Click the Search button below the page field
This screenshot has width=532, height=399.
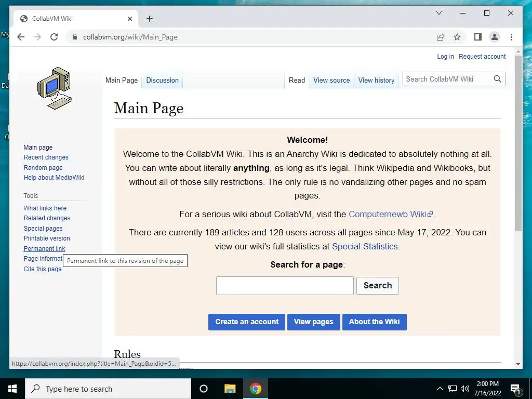point(378,285)
